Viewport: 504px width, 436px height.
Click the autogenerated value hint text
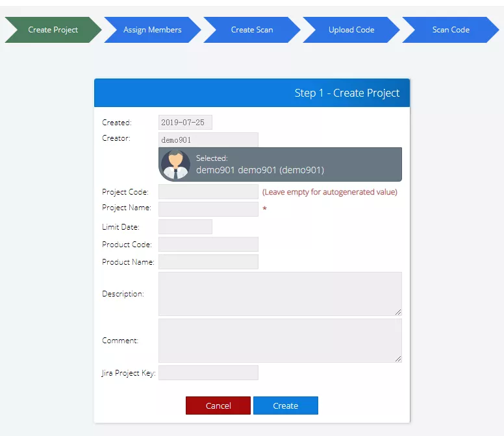point(330,192)
